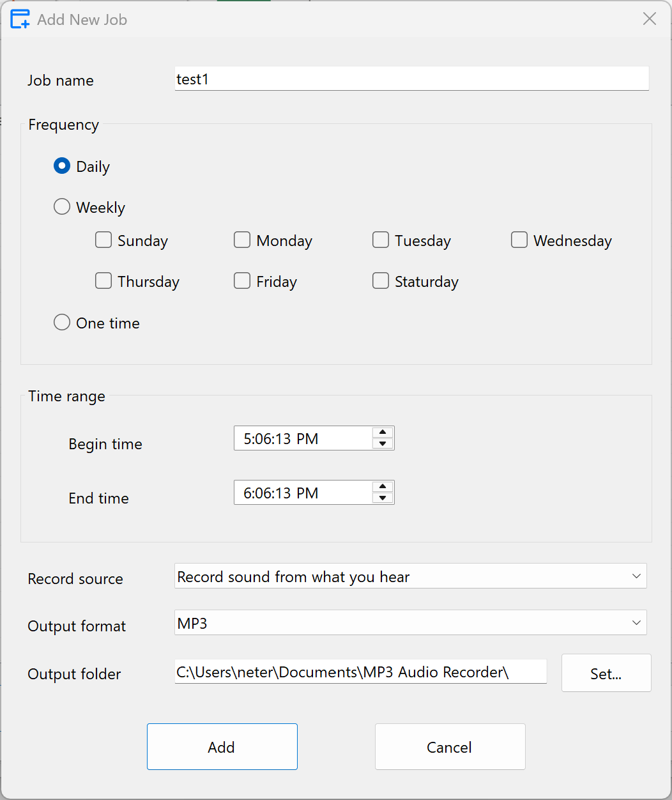The height and width of the screenshot is (800, 672).
Task: Choose the One time frequency option
Action: tap(61, 322)
